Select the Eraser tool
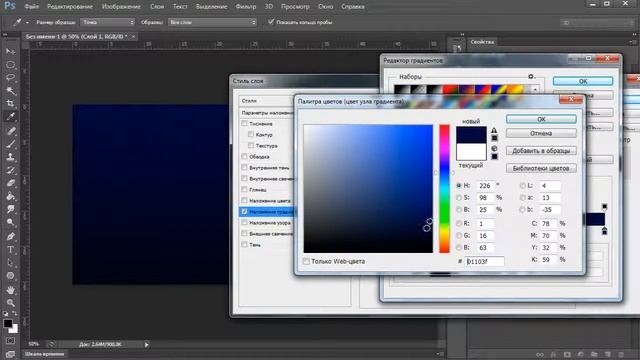The height and width of the screenshot is (360, 640). tap(10, 183)
